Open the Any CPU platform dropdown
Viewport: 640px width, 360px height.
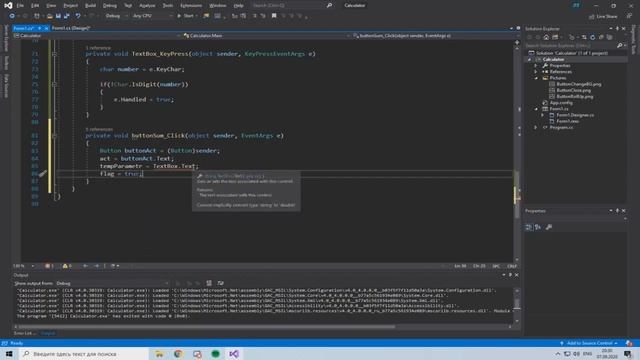pyautogui.click(x=152, y=16)
